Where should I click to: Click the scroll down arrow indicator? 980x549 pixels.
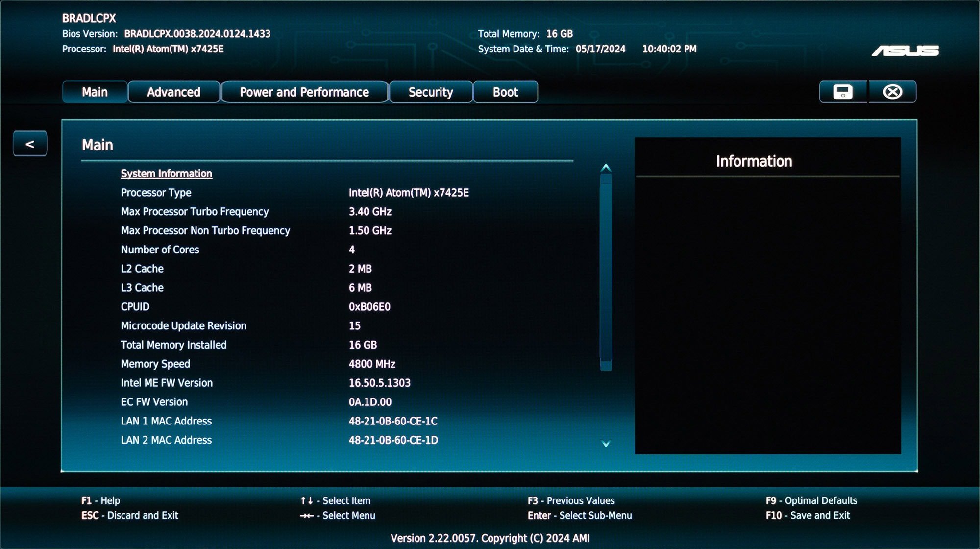pyautogui.click(x=605, y=443)
